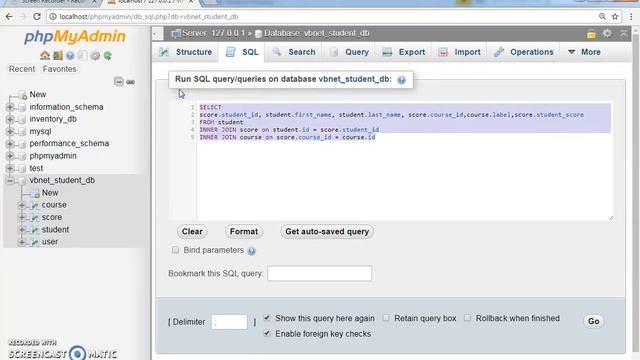Clear the SQL query
The width and height of the screenshot is (640, 360).
point(192,232)
